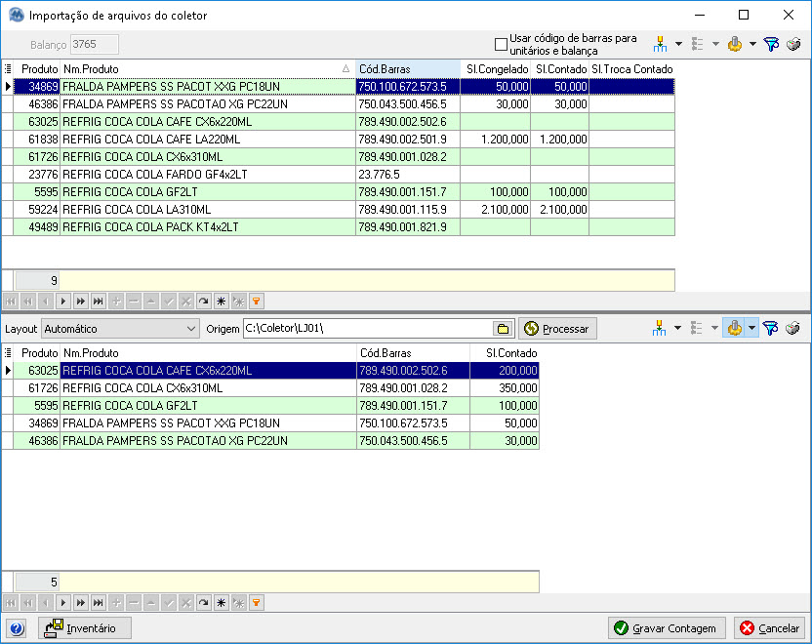The image size is (812, 644).
Task: Click the lower grid funnel filter icon
Action: 771,328
